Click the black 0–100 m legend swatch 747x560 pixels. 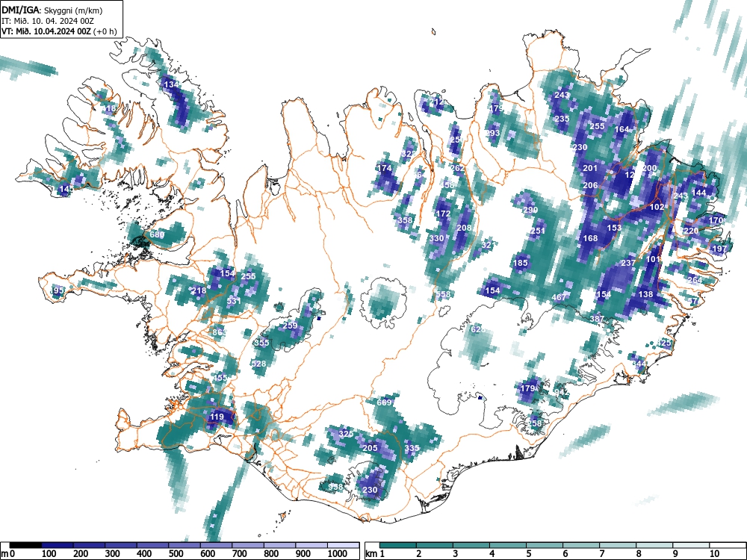25,545
